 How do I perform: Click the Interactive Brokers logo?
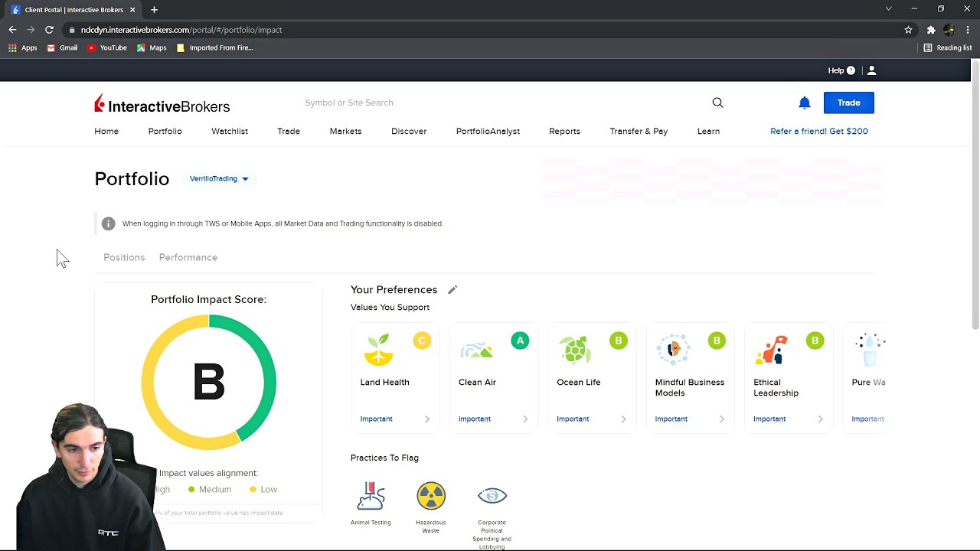162,104
